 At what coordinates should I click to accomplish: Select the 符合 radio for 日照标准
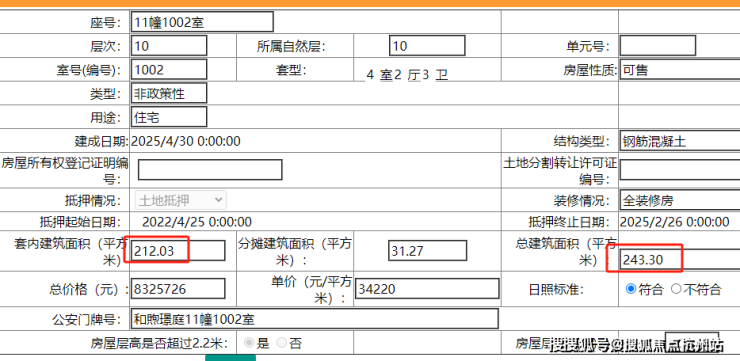[x=631, y=289]
